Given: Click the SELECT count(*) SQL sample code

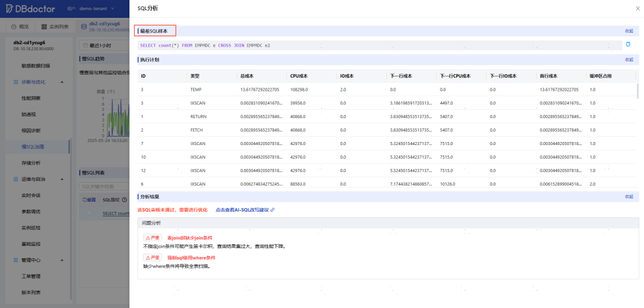Looking at the screenshot, I should tap(205, 45).
